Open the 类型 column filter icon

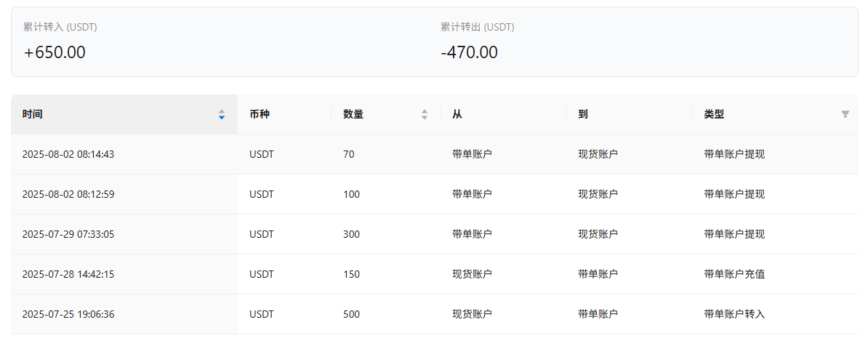pos(845,114)
